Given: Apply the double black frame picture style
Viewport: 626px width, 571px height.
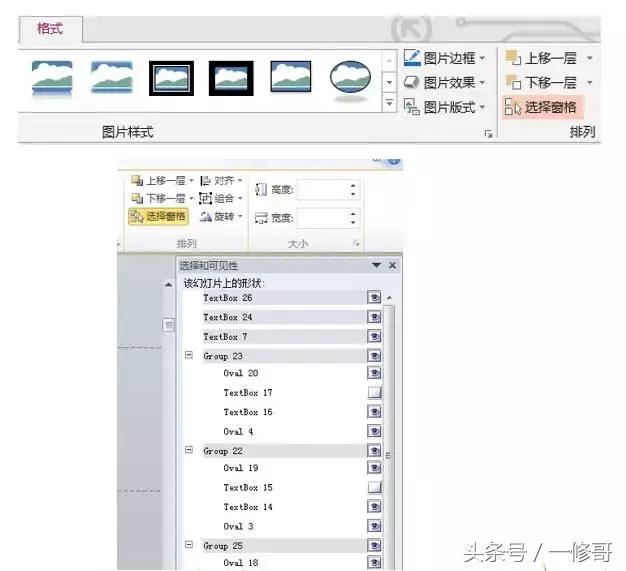Looking at the screenshot, I should click(x=171, y=78).
